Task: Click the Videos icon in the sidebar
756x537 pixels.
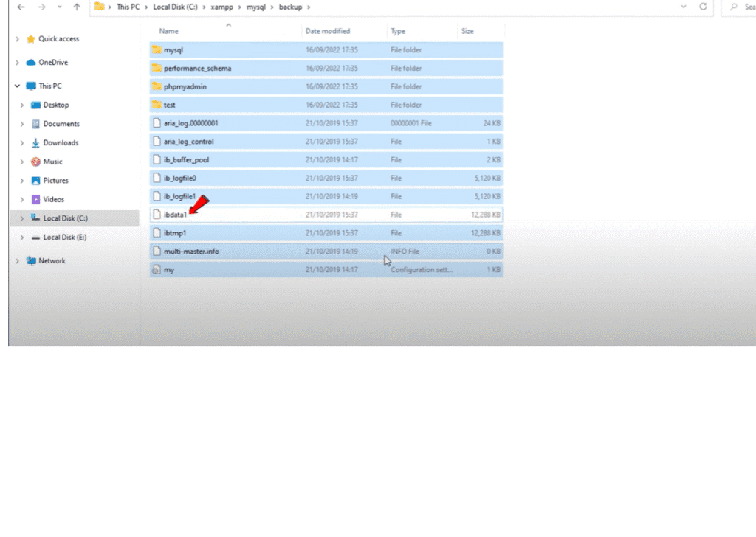Action: click(x=35, y=199)
